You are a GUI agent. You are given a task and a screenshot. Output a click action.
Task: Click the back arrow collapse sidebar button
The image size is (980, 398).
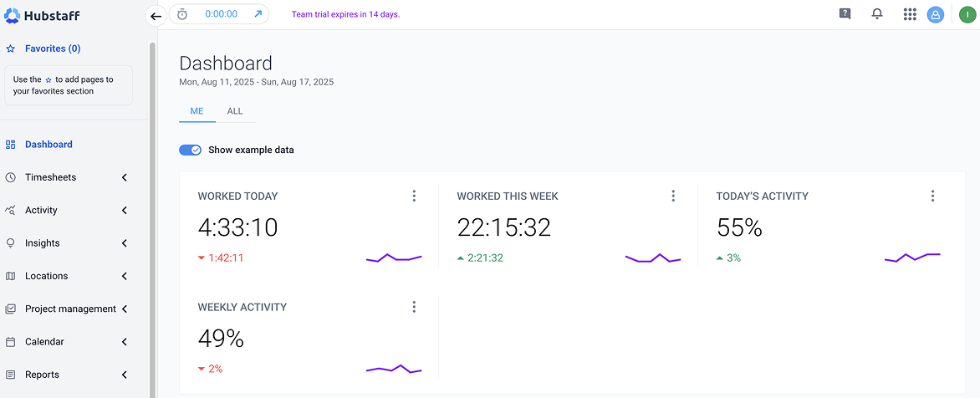[x=156, y=15]
